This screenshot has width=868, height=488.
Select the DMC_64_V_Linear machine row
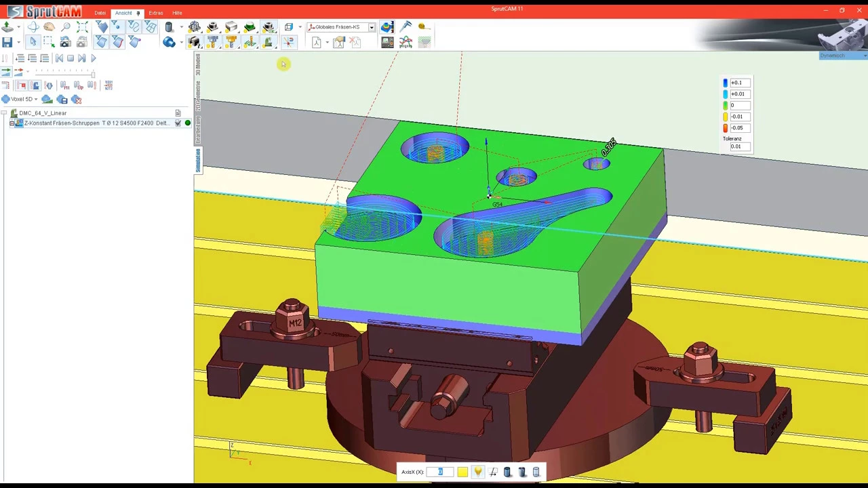pyautogui.click(x=95, y=113)
